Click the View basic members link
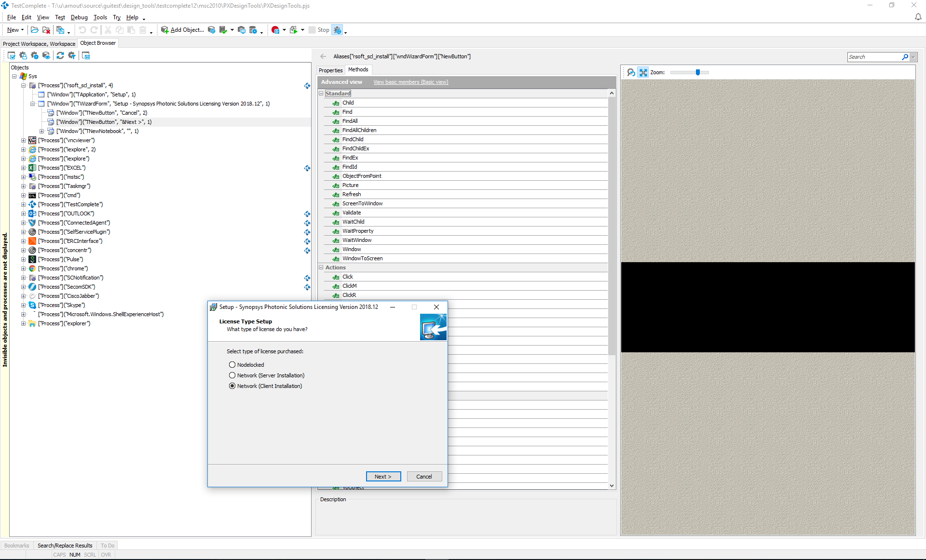 pos(410,82)
